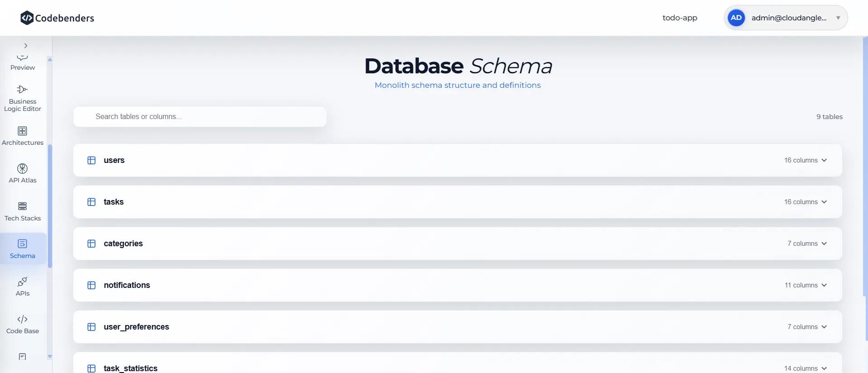
Task: Select the Preview sidebar item
Action: click(23, 64)
